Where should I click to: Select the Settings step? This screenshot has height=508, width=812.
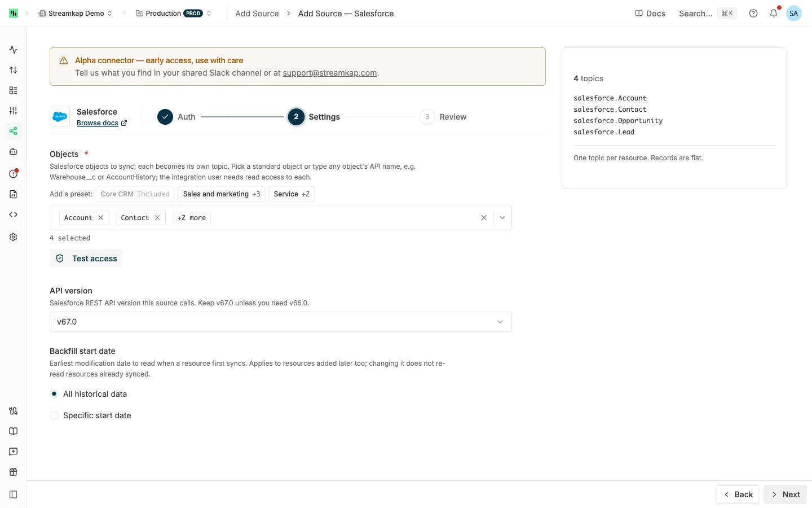click(x=314, y=117)
